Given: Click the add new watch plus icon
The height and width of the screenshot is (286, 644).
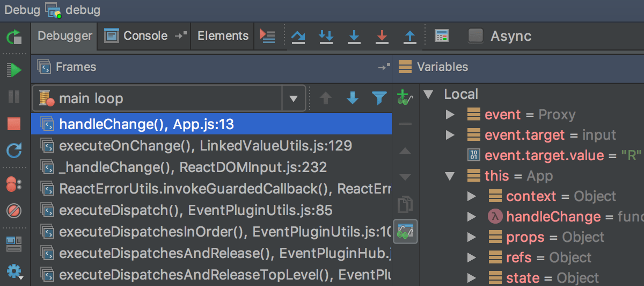Looking at the screenshot, I should (x=404, y=97).
